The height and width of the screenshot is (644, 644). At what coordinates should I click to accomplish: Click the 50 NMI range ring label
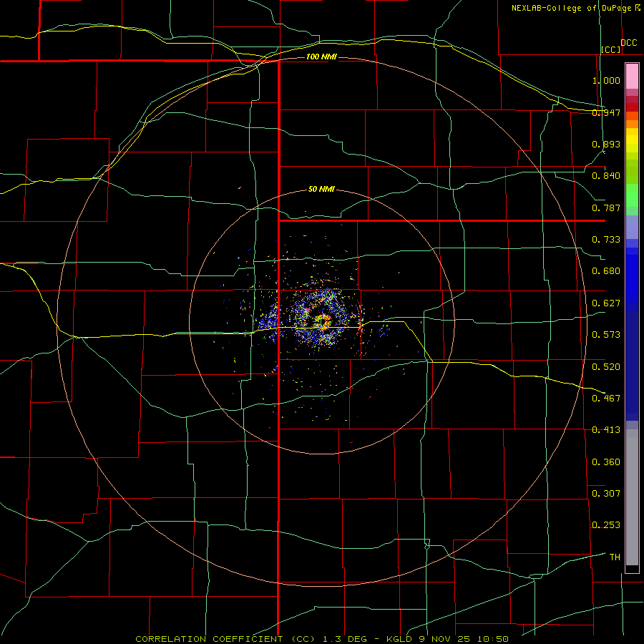pos(321,189)
